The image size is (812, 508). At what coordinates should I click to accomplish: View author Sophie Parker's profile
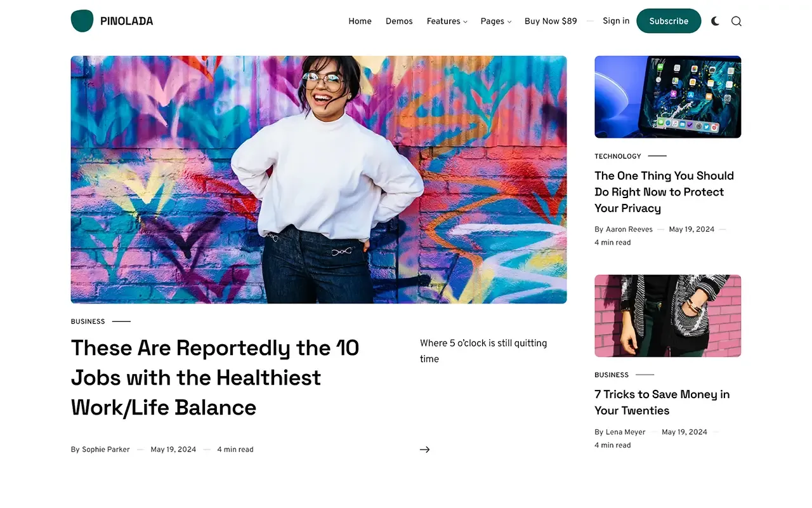(105, 450)
